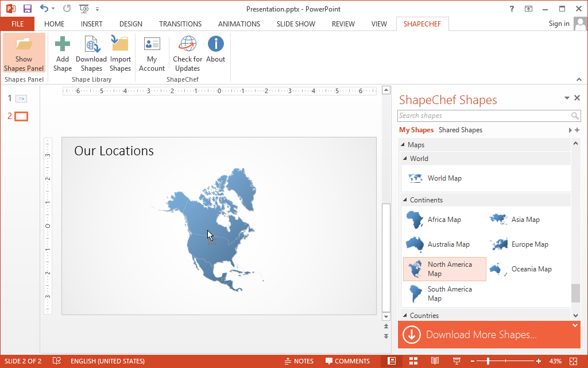The image size is (588, 368).
Task: Select slide 1 thumbnail
Action: [x=21, y=99]
